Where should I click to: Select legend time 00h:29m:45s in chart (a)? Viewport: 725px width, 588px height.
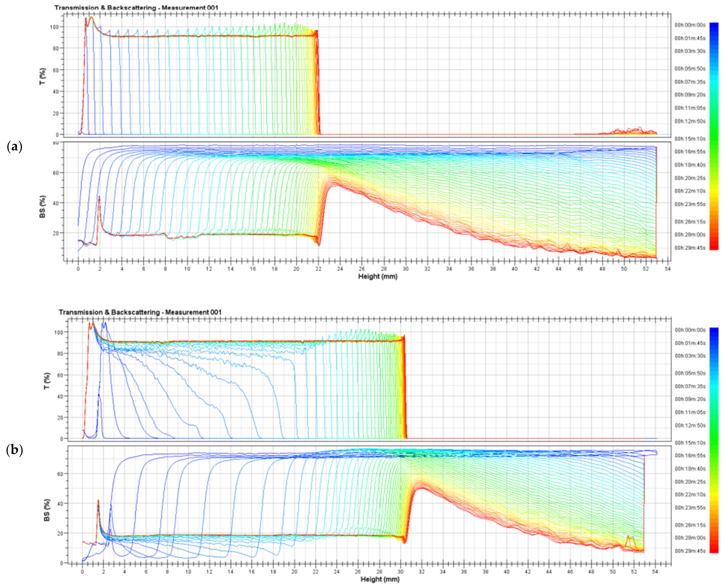tap(690, 248)
